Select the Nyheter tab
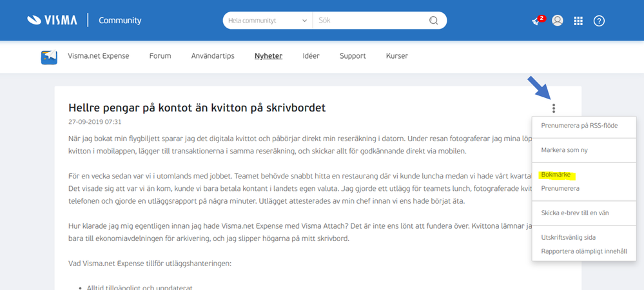Screen dimensions: 644x290 [x=269, y=56]
